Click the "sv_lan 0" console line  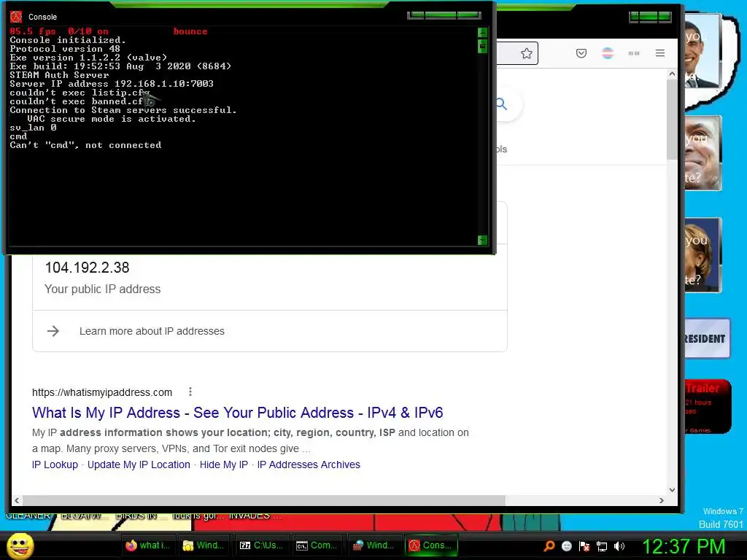pos(33,128)
